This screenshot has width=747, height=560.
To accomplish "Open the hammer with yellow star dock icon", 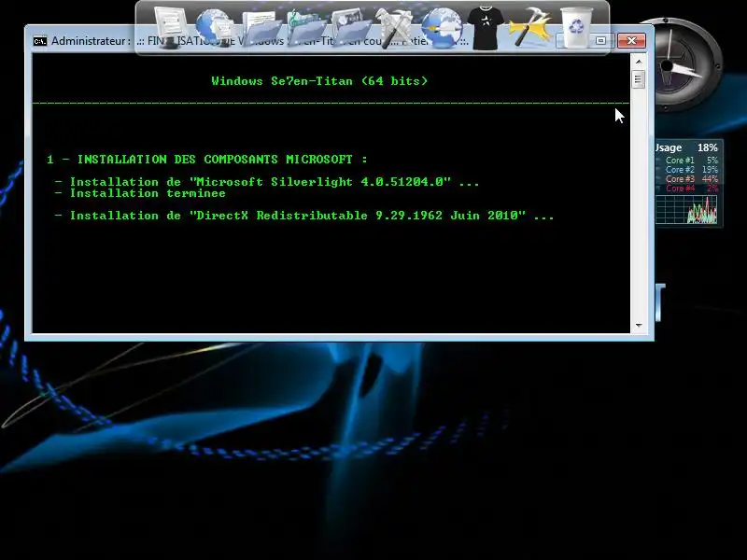I will tap(529, 28).
